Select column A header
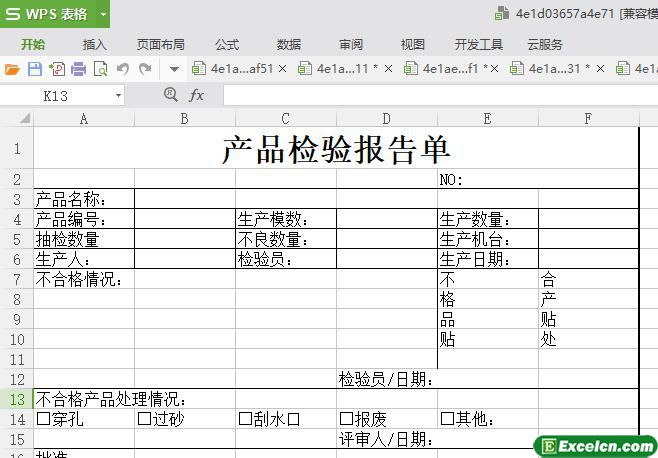The width and height of the screenshot is (658, 458). [84, 119]
